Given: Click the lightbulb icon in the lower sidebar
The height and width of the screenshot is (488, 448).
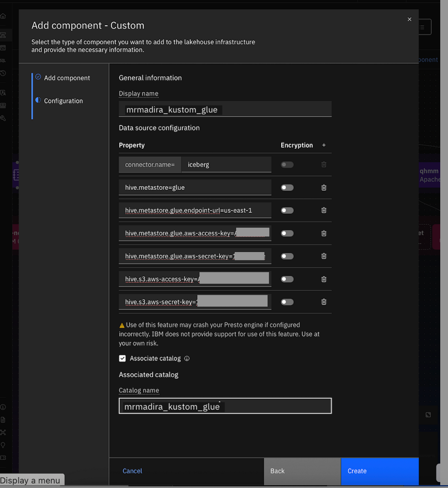Looking at the screenshot, I should click(3, 445).
